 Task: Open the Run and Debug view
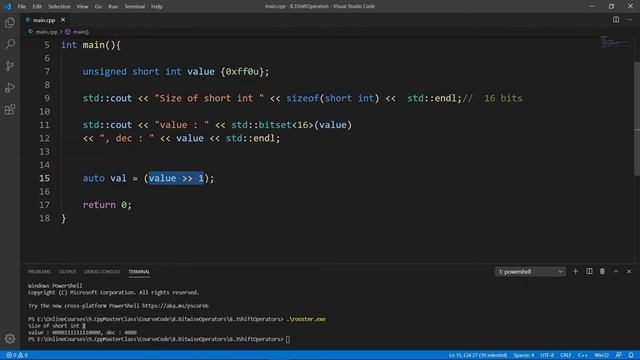(x=10, y=87)
